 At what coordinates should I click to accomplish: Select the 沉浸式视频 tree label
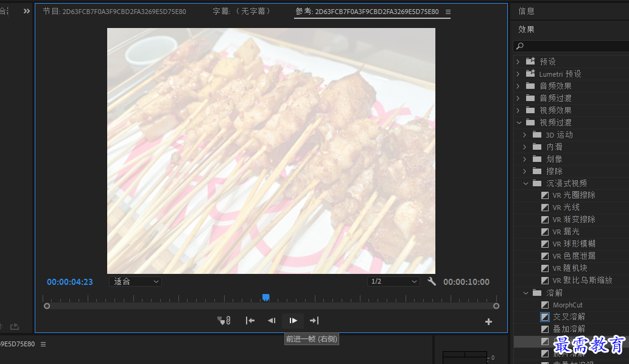pyautogui.click(x=566, y=183)
